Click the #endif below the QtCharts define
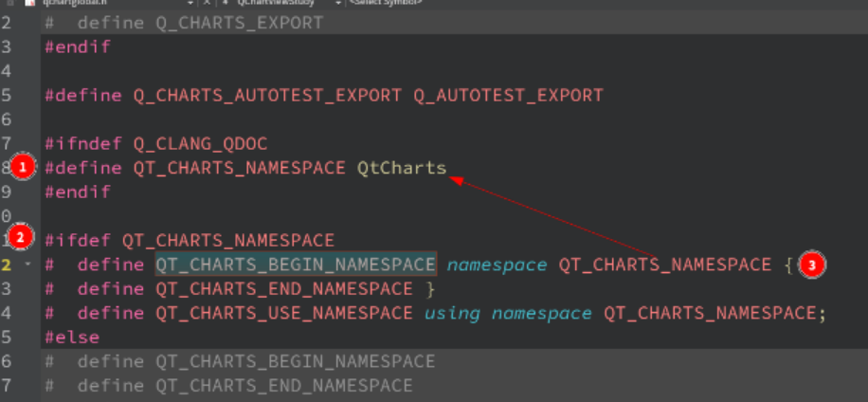 coord(78,192)
